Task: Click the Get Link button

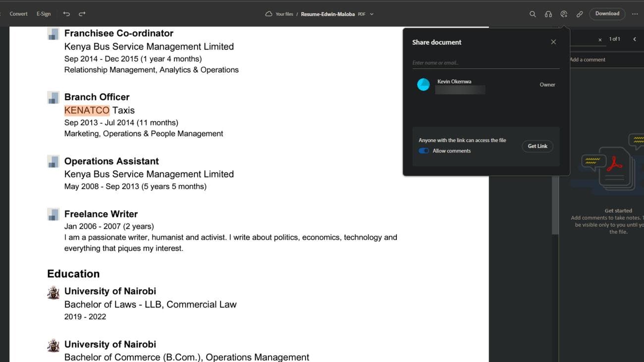Action: 537,146
